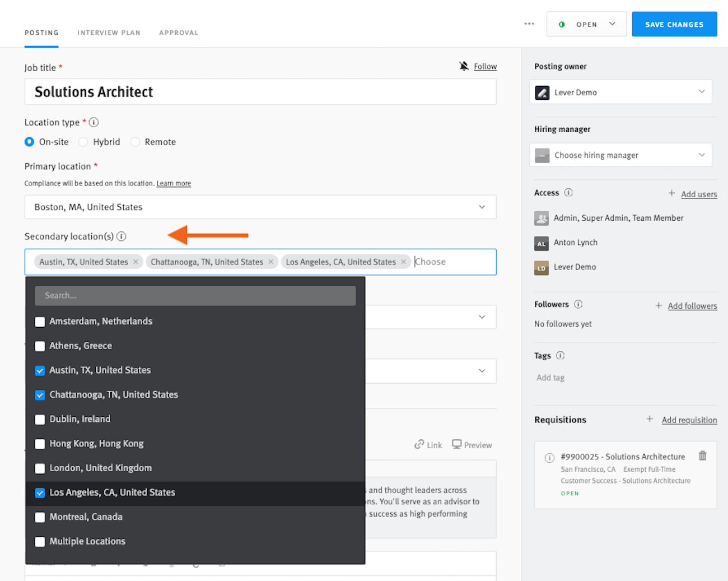Open the Choose hiring manager dropdown
The height and width of the screenshot is (581, 728).
(x=620, y=155)
